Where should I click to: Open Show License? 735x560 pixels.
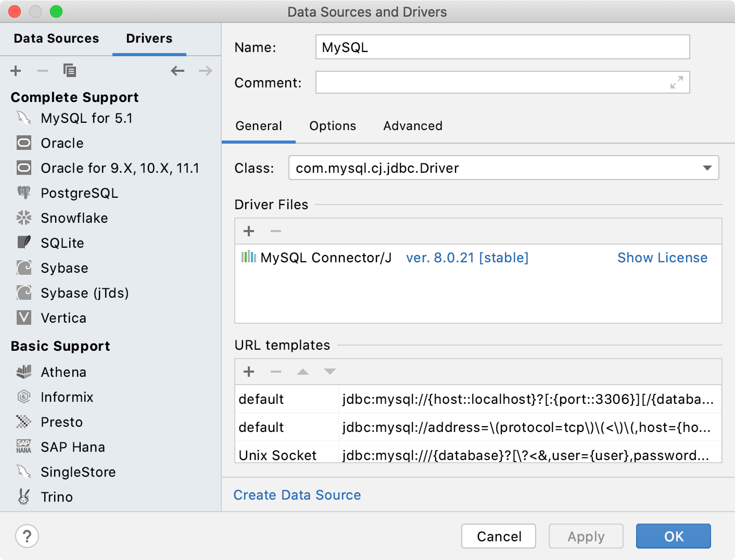pos(662,257)
